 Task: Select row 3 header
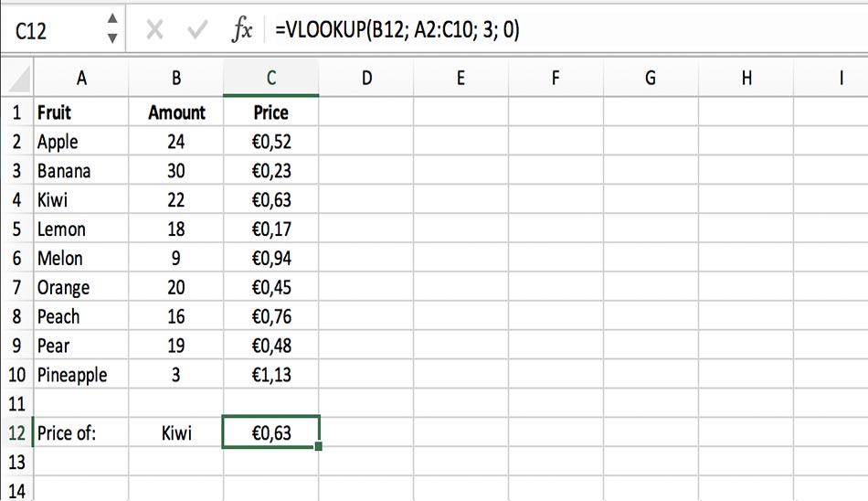pyautogui.click(x=17, y=171)
